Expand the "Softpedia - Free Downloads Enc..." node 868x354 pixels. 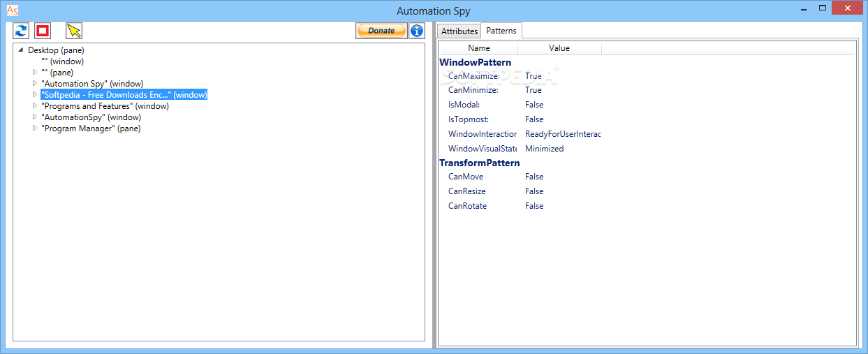(35, 95)
